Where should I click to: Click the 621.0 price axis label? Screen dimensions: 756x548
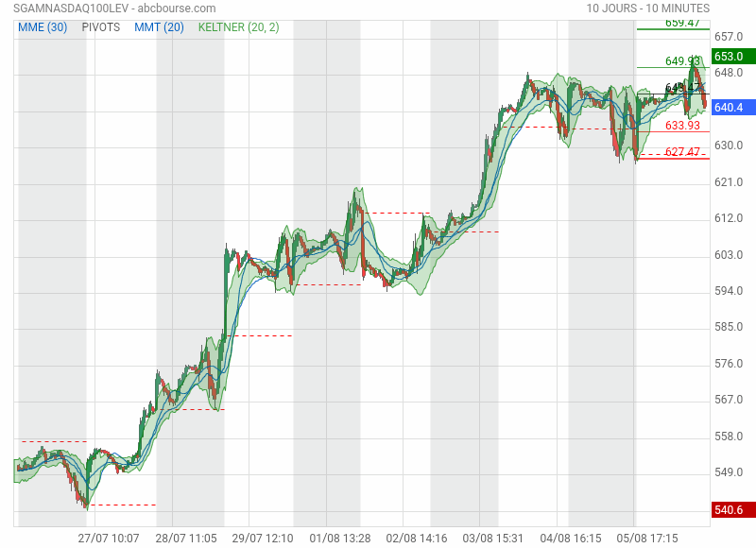tap(729, 182)
